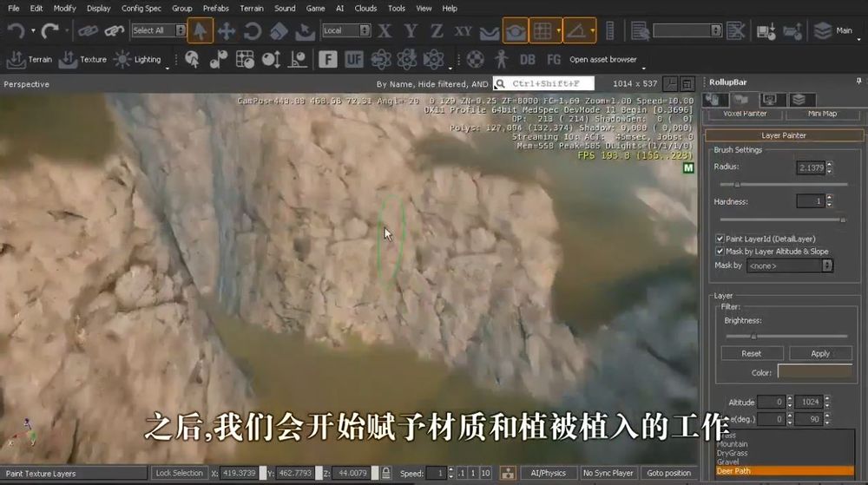Screen dimensions: 868x485
Task: Open the Local coordinate system dropdown
Action: coord(346,30)
